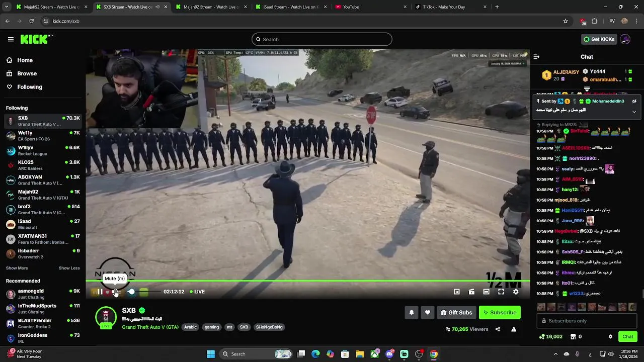Screen dimensions: 644x362
Task: Open Microsoft Edge from taskbar
Action: pyautogui.click(x=315, y=354)
